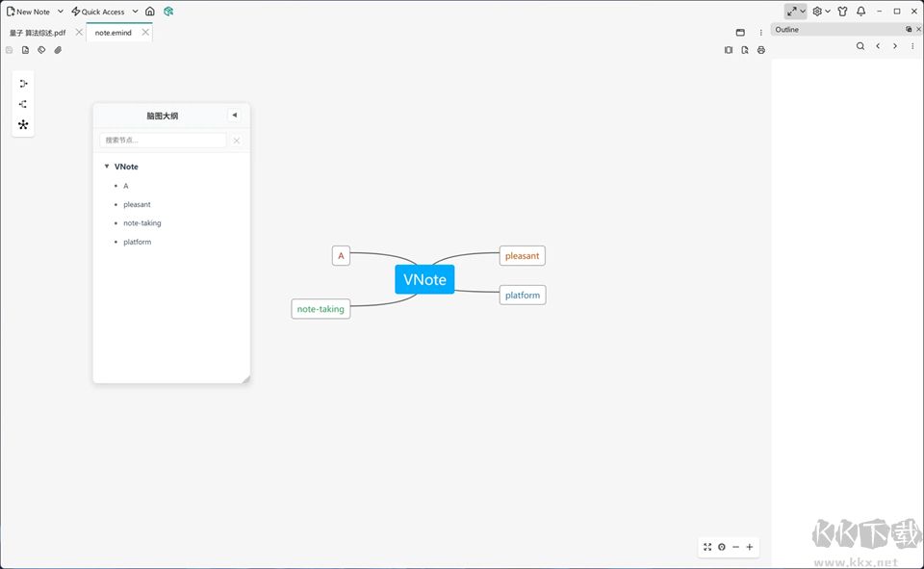Image resolution: width=924 pixels, height=569 pixels.
Task: Select the left-branching layout icon
Action: click(23, 104)
